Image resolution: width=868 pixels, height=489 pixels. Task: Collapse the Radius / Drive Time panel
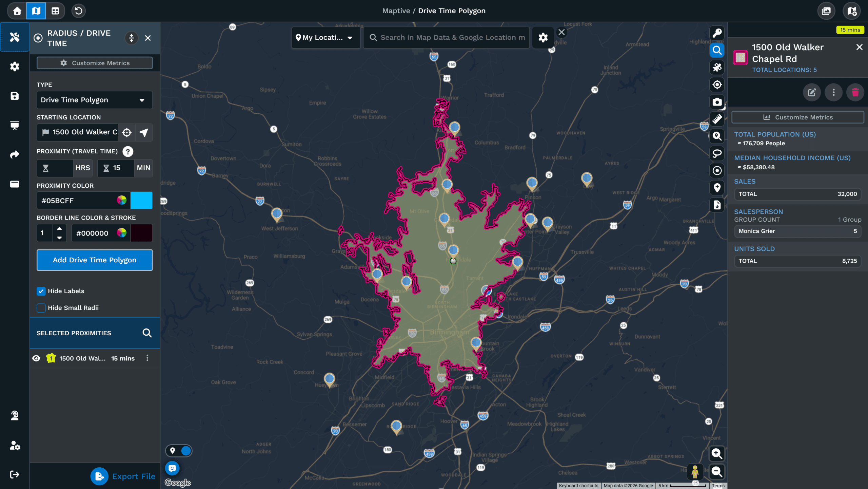coord(132,38)
